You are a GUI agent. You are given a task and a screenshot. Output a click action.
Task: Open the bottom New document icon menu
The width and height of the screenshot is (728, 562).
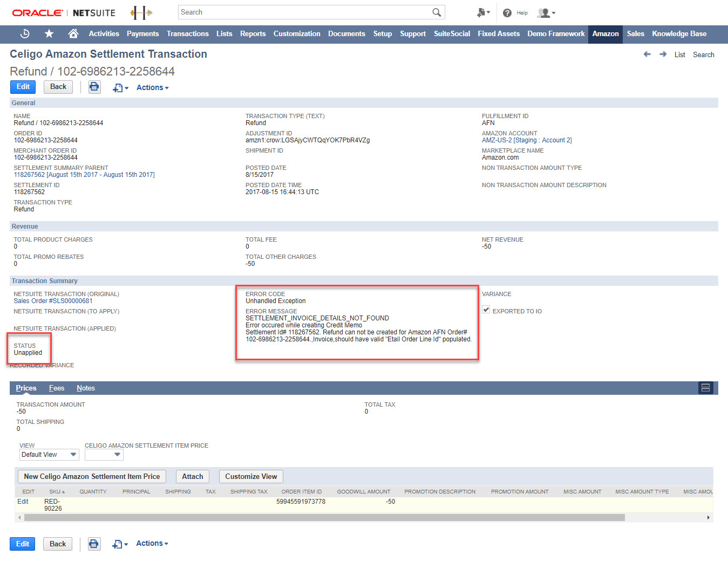click(x=120, y=544)
